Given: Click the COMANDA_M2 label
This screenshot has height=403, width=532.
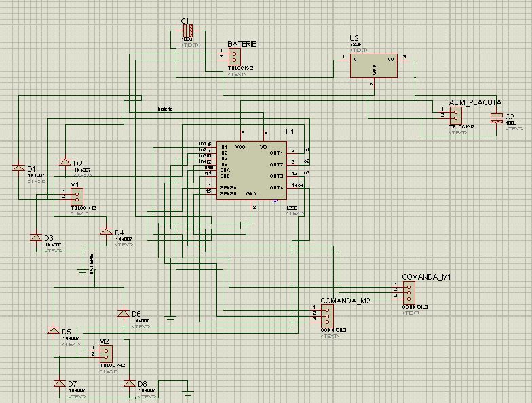Looking at the screenshot, I should [x=345, y=301].
